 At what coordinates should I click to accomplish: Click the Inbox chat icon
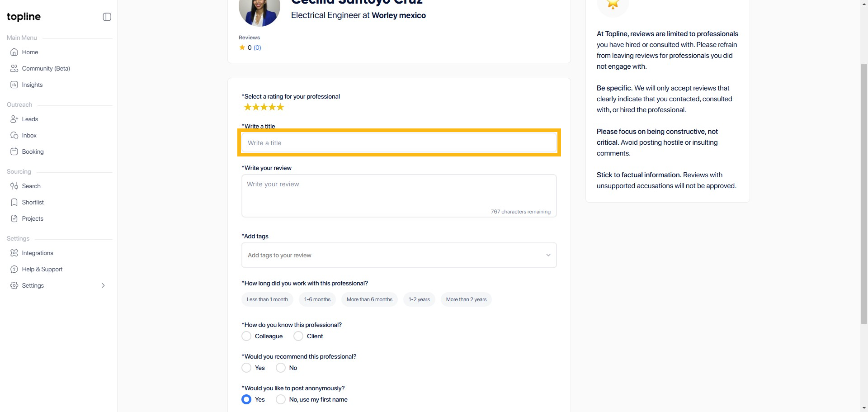[14, 135]
